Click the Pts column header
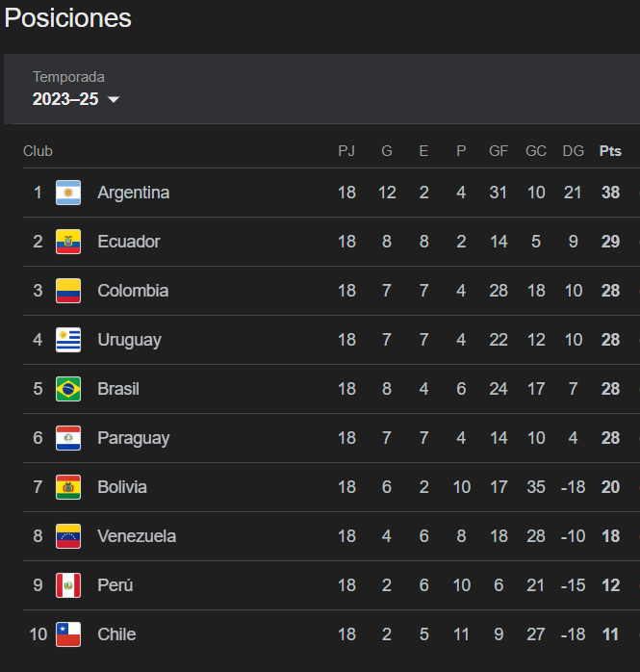The width and height of the screenshot is (640, 672). tap(610, 151)
